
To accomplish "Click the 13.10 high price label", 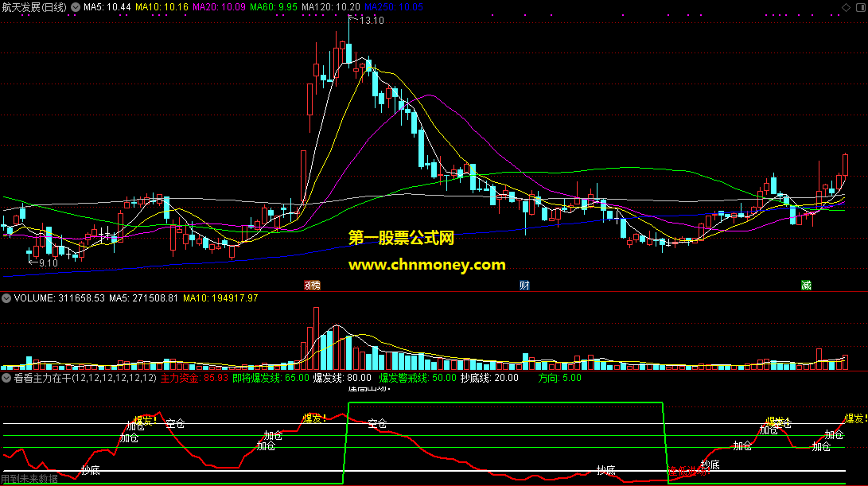I will click(x=372, y=21).
